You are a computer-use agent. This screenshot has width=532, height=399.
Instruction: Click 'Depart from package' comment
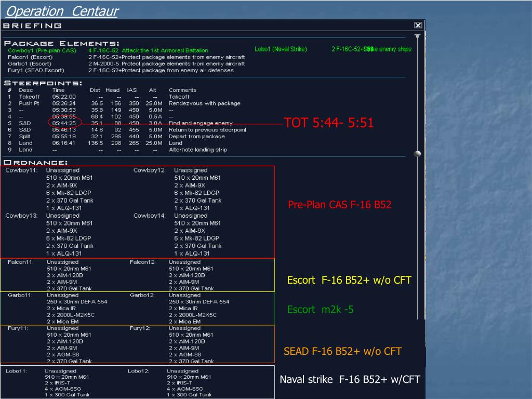click(196, 136)
